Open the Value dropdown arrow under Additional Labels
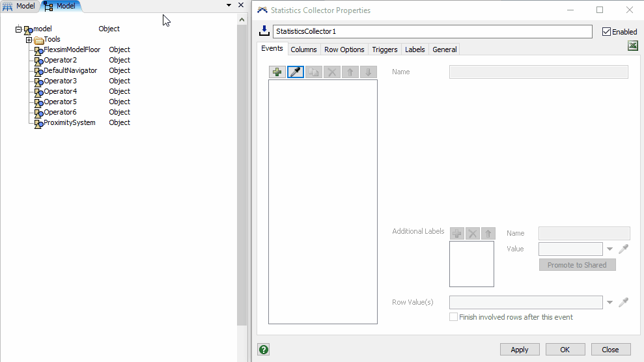The height and width of the screenshot is (362, 644). tap(609, 249)
